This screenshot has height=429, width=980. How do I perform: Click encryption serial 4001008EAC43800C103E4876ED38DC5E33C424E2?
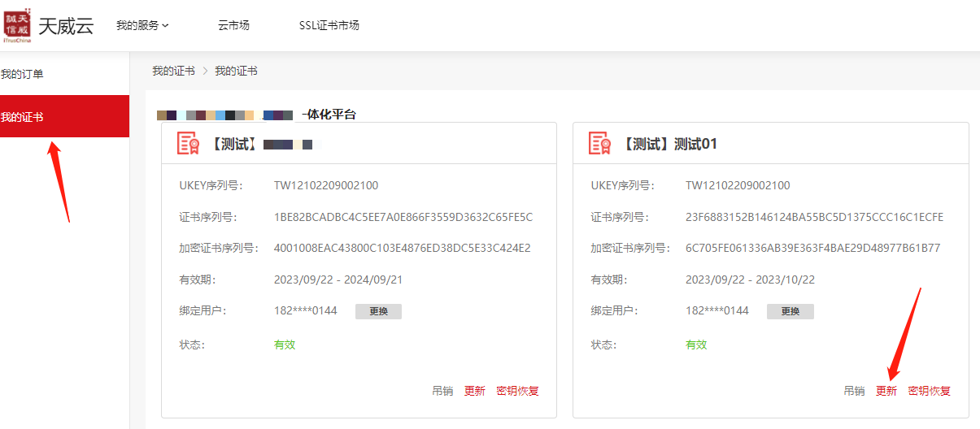coord(403,248)
